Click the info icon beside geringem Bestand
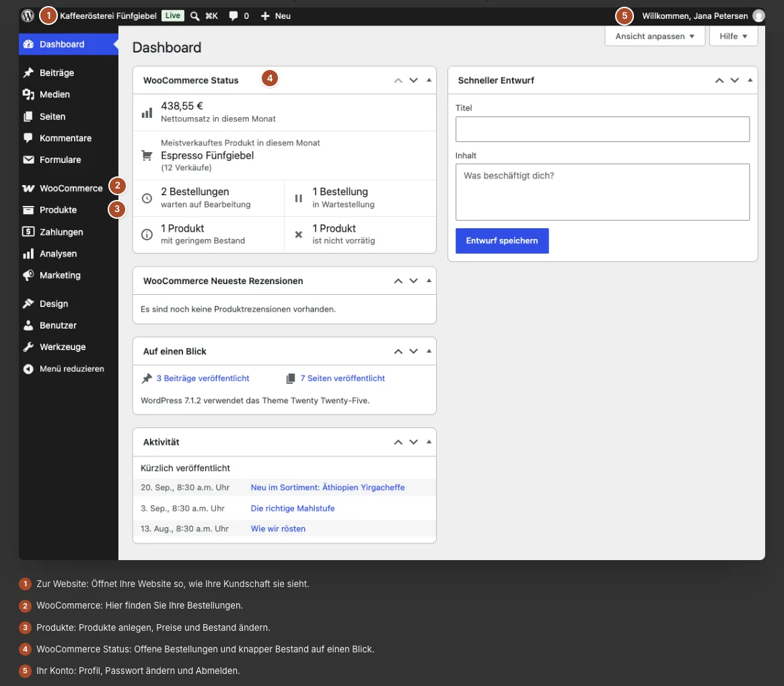The height and width of the screenshot is (686, 784). coord(147,234)
